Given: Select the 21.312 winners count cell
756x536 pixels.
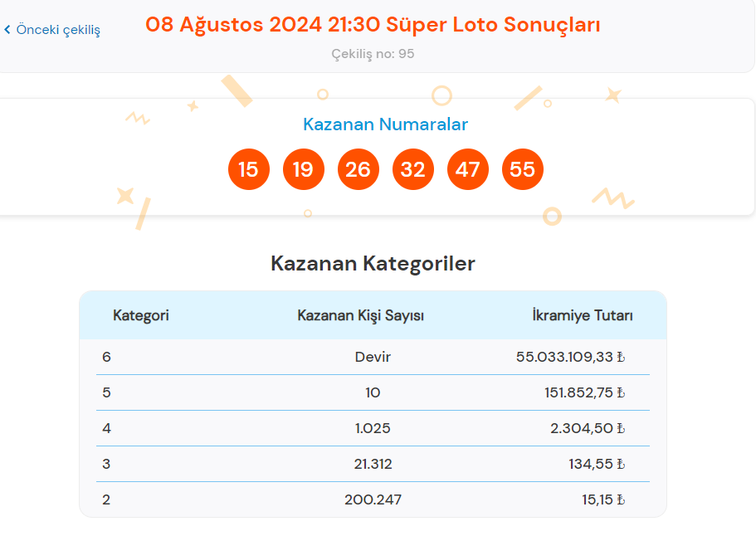Looking at the screenshot, I should click(x=373, y=464).
